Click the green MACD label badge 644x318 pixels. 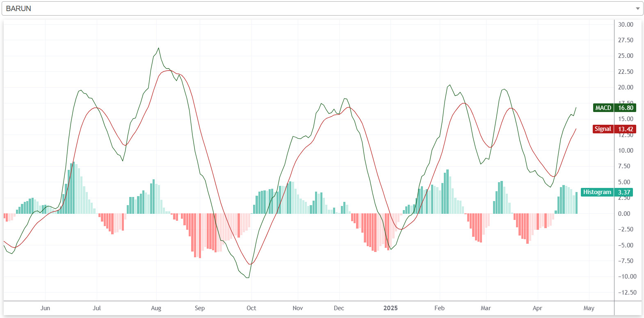(x=603, y=108)
